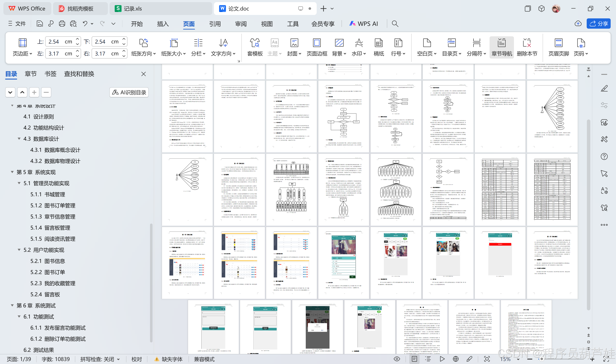Open paper size (纸张大小) tool
This screenshot has height=364, width=616.
coord(173,47)
